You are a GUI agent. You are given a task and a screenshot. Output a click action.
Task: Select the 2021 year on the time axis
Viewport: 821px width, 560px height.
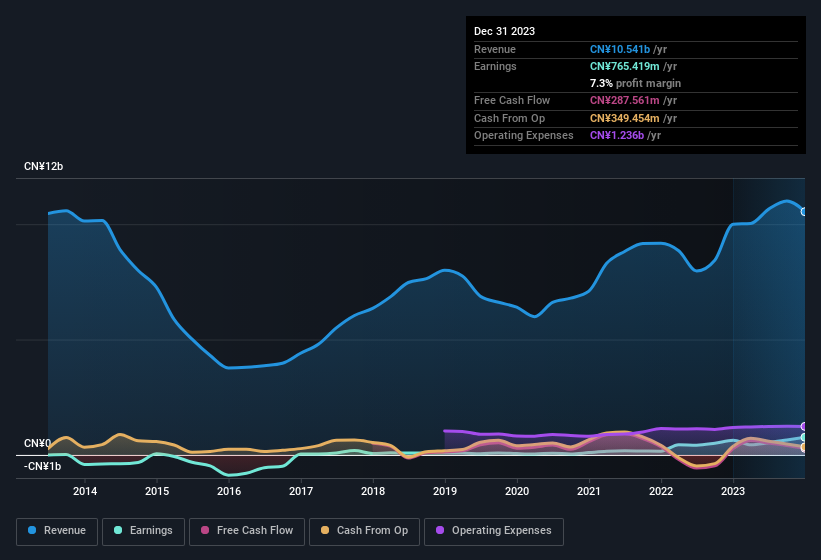point(589,491)
